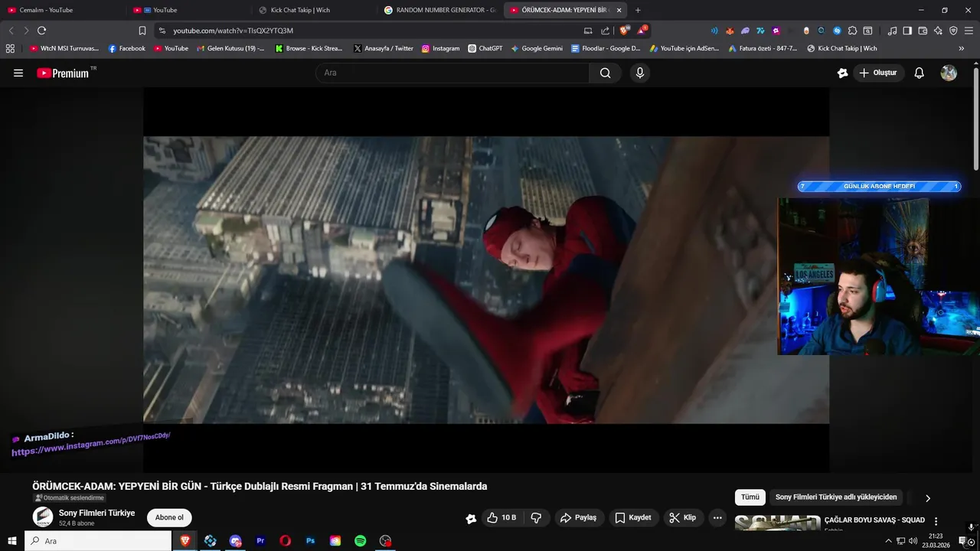Click the Otomatik seslendirme badge
This screenshot has width=980, height=551.
(x=69, y=498)
